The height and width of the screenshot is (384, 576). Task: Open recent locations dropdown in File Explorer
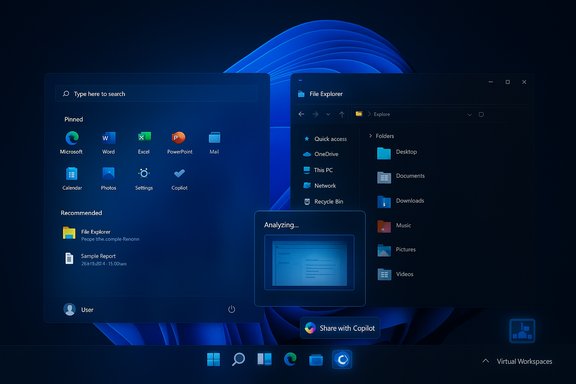328,115
